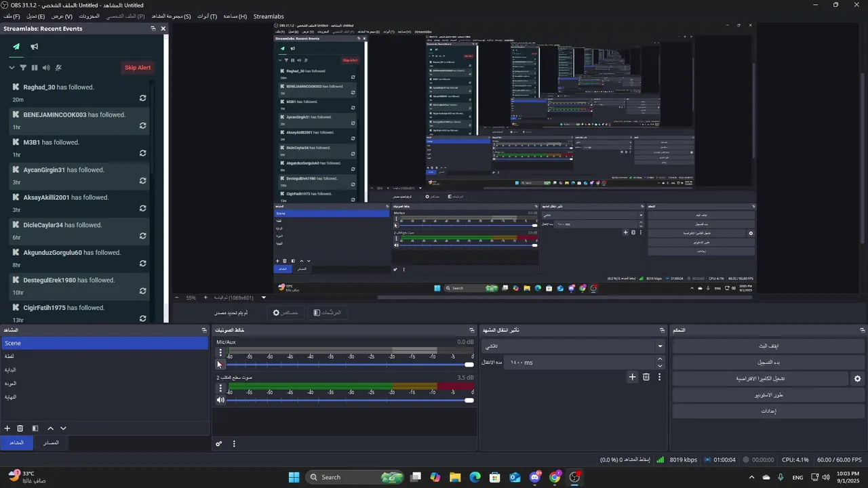Select the البداية scene

104,370
